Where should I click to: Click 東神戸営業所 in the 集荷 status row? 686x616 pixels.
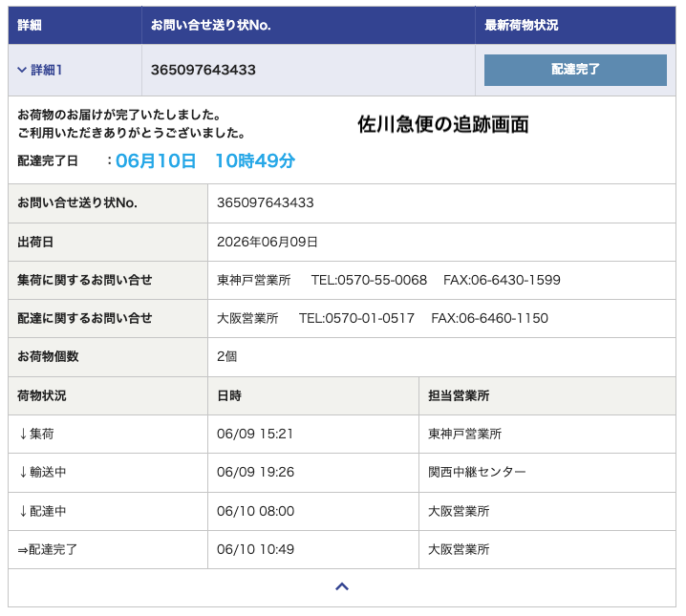pos(464,434)
